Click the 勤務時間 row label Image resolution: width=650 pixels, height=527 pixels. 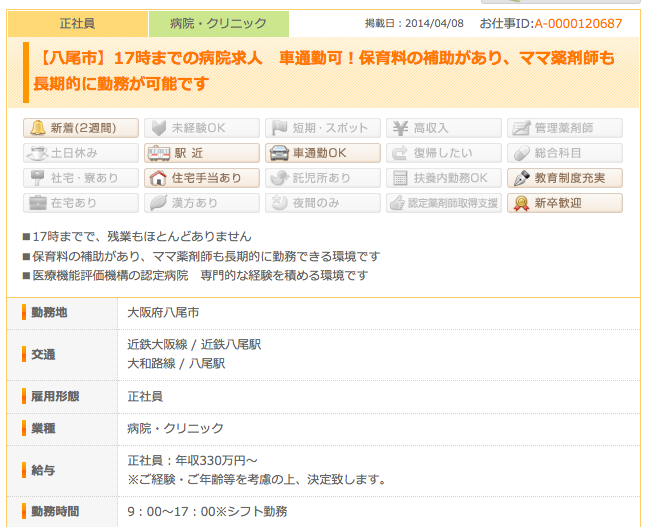pos(55,511)
